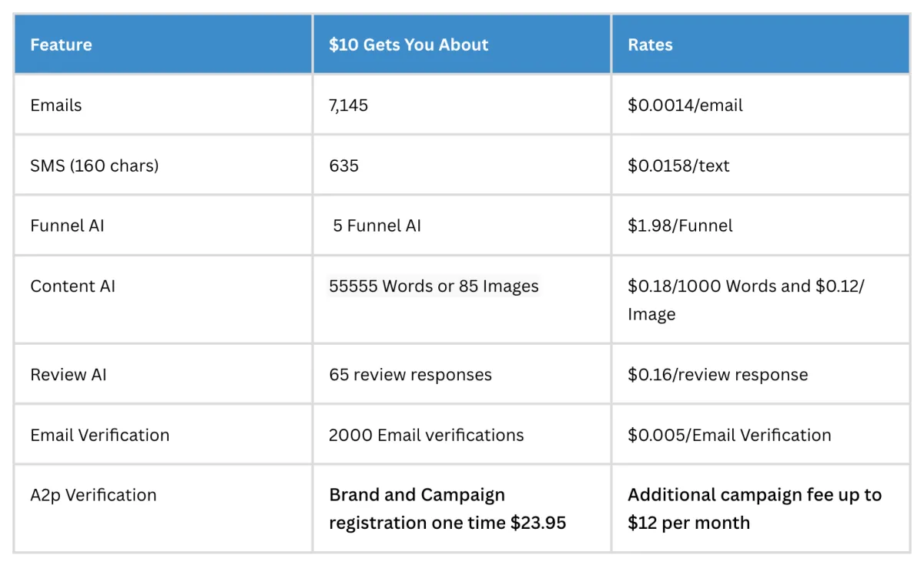Select the A2p Verification row label
The width and height of the screenshot is (924, 565).
pos(93,494)
